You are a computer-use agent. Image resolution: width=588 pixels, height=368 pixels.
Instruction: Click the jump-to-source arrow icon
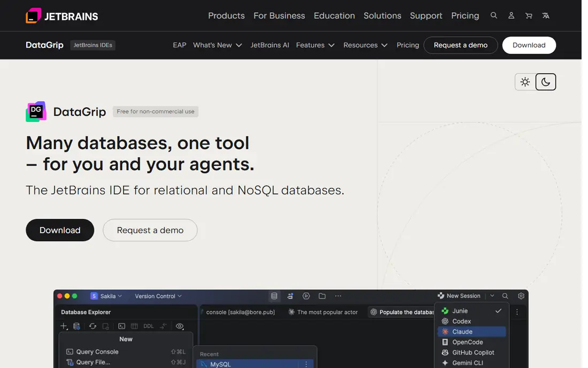click(x=163, y=326)
